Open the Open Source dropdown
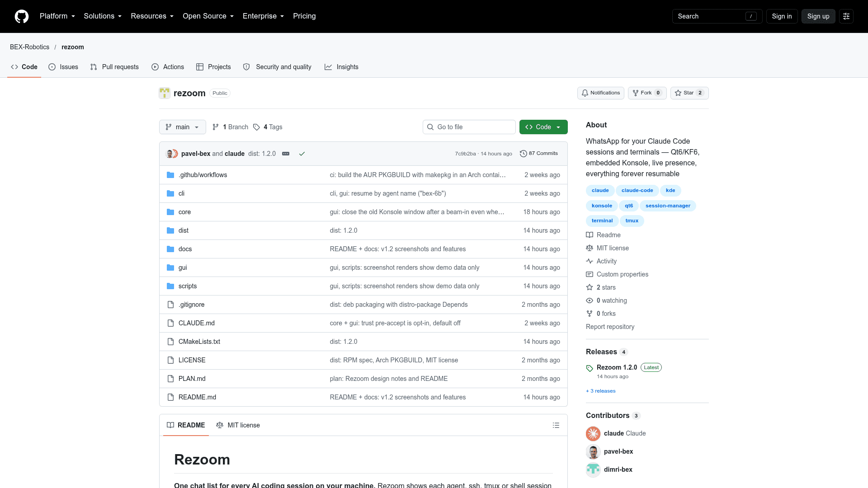This screenshot has height=488, width=868. point(208,16)
